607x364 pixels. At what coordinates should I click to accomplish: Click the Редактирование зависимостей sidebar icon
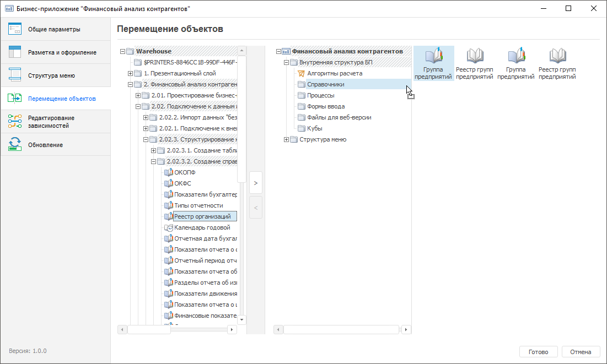(x=15, y=121)
